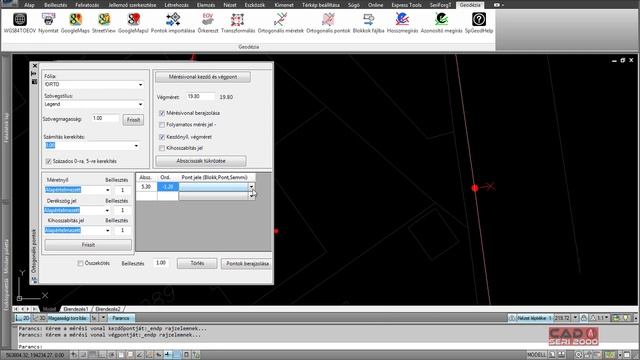
Task: Click Pontok berajzolása button
Action: click(247, 264)
